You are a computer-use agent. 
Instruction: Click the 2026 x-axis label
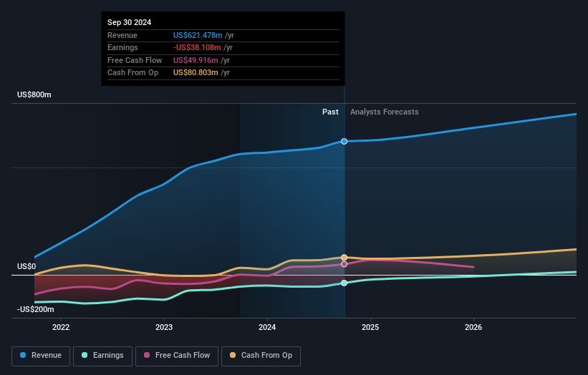pyautogui.click(x=473, y=327)
